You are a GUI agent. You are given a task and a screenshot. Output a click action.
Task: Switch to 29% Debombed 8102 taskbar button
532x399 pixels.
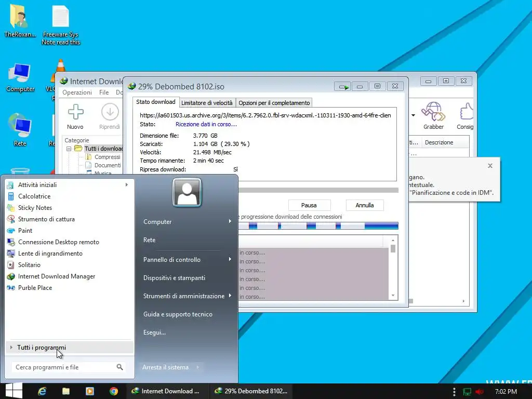click(251, 391)
